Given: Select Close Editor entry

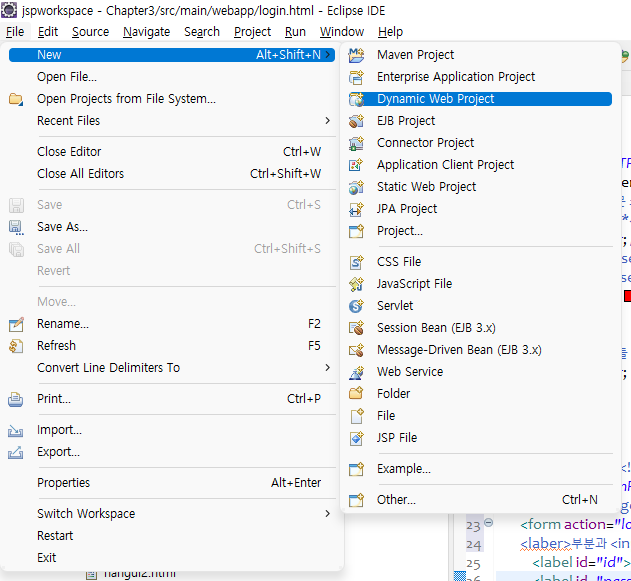Looking at the screenshot, I should 172,152.
